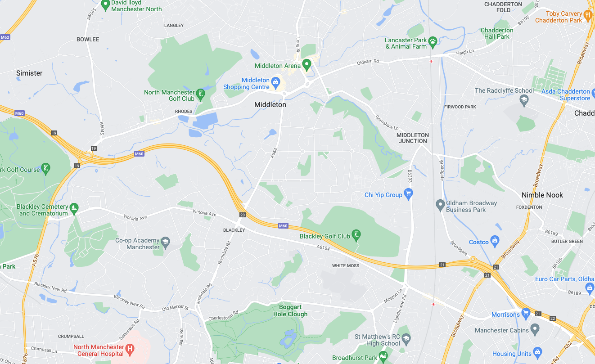Click the Blackley Golf Club marker
Image resolution: width=595 pixels, height=364 pixels.
[x=356, y=234]
